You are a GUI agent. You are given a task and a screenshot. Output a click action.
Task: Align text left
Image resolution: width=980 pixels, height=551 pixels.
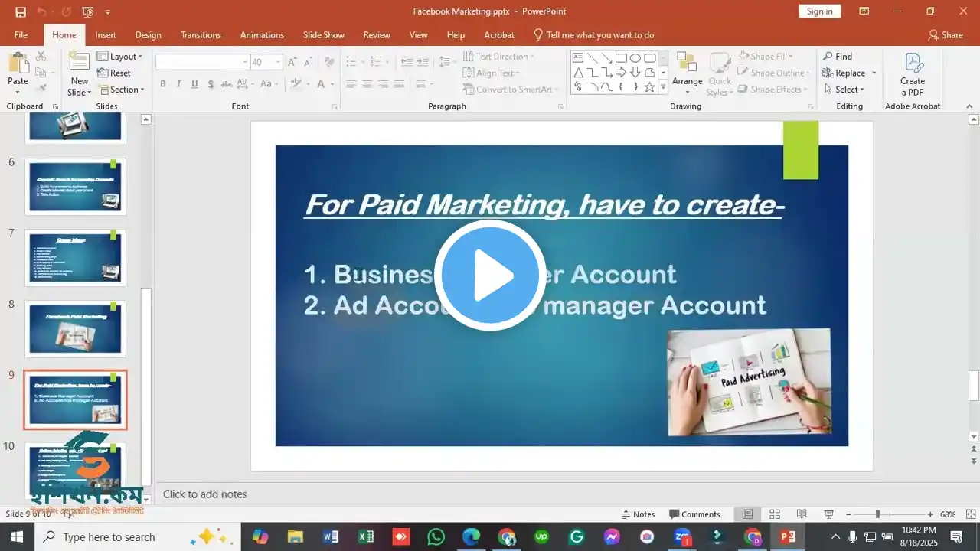[351, 84]
